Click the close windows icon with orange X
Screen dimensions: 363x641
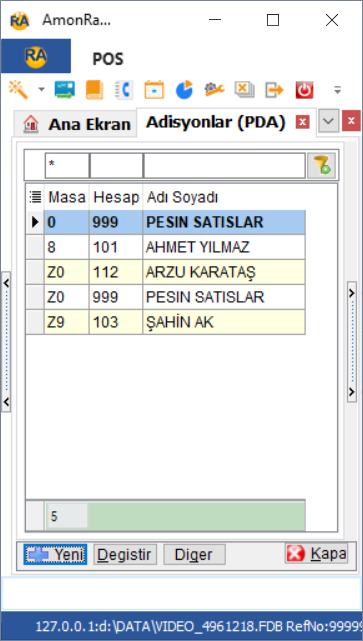244,89
